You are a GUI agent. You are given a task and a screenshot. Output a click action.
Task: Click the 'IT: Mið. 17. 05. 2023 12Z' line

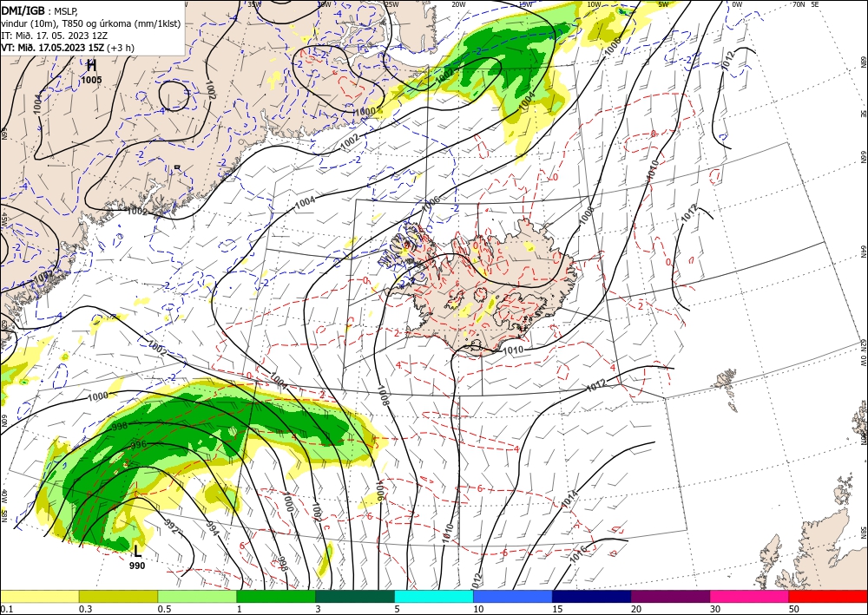click(x=54, y=36)
